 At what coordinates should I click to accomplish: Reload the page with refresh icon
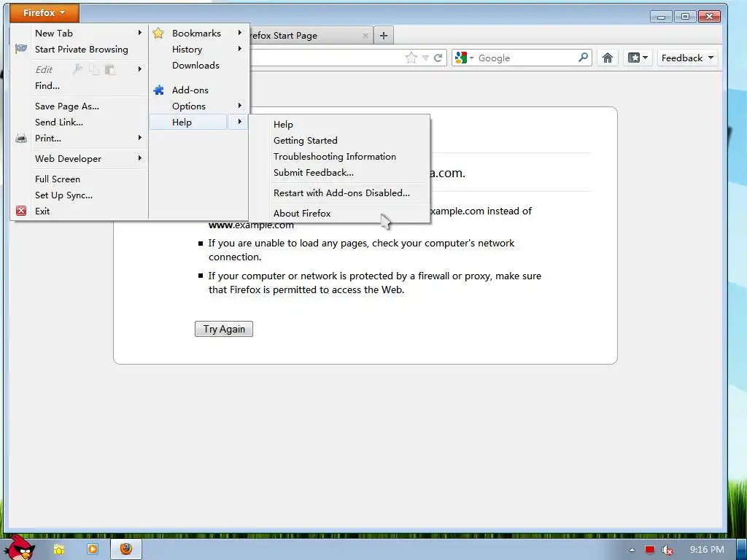[x=438, y=58]
